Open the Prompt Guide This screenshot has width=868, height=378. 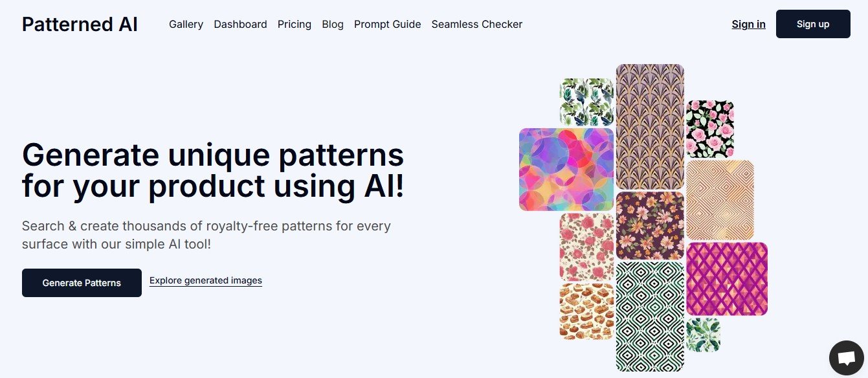coord(387,24)
